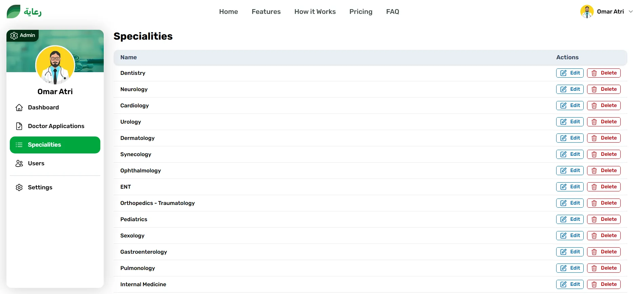Viewport: 644px width, 294px height.
Task: Go to Home nav item
Action: coord(228,12)
